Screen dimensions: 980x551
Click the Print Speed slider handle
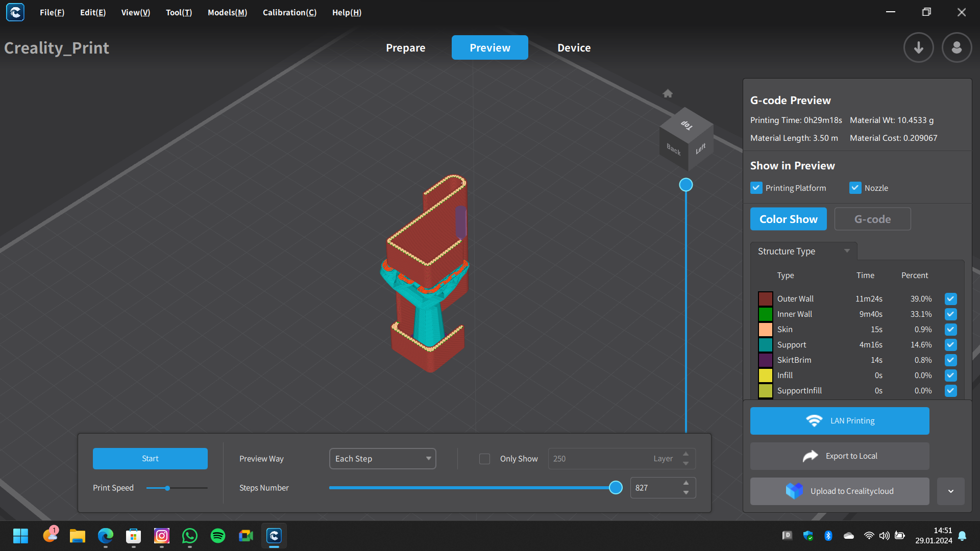coord(167,488)
